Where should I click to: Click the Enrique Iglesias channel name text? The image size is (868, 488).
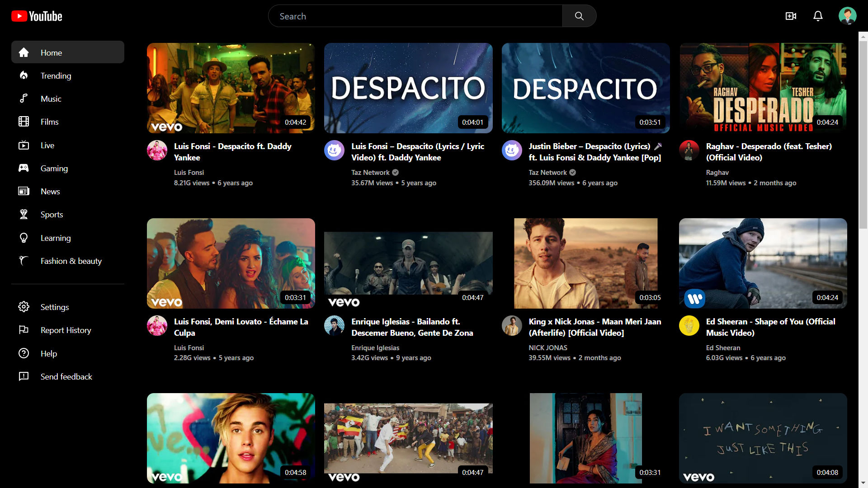coord(375,348)
